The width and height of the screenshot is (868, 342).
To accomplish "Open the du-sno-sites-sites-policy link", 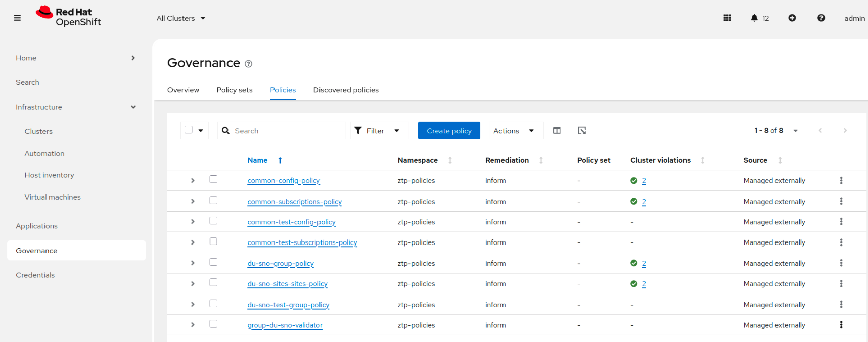I will pyautogui.click(x=287, y=284).
